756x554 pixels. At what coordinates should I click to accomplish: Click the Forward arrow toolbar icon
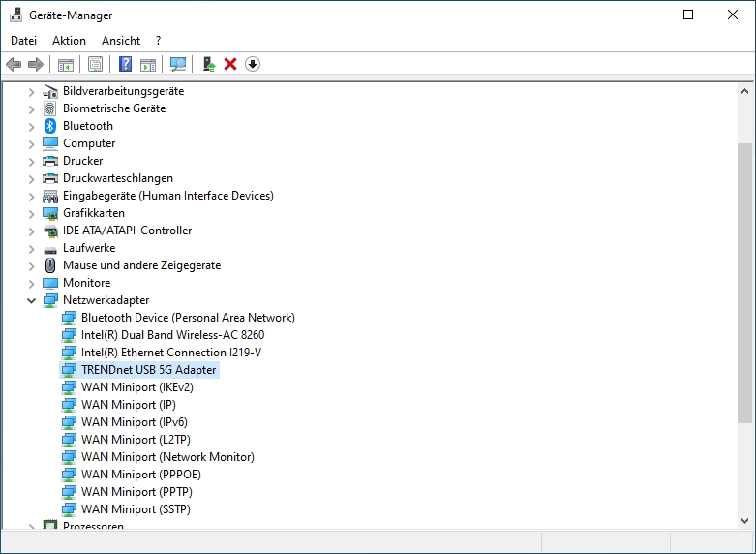(36, 64)
